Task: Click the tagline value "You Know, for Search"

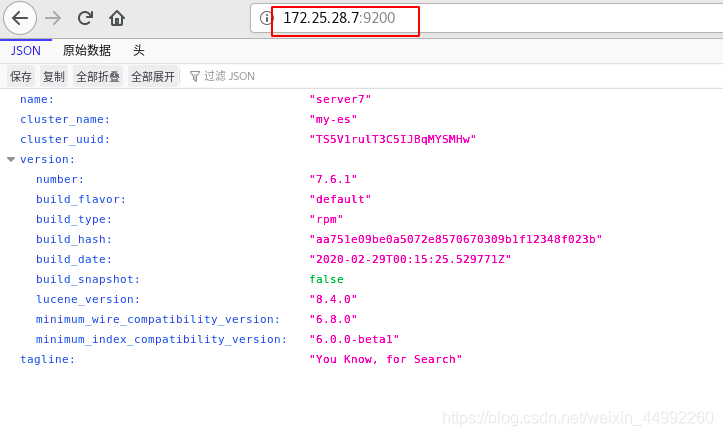Action: (386, 359)
